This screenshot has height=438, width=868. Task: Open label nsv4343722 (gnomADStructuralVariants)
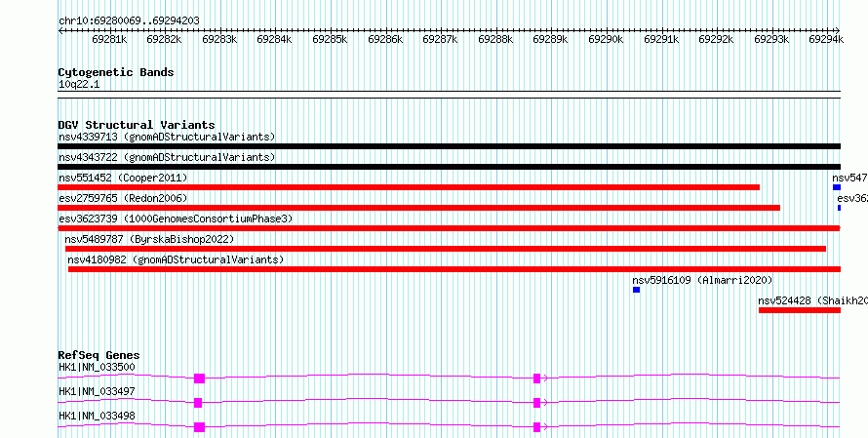pyautogui.click(x=167, y=157)
